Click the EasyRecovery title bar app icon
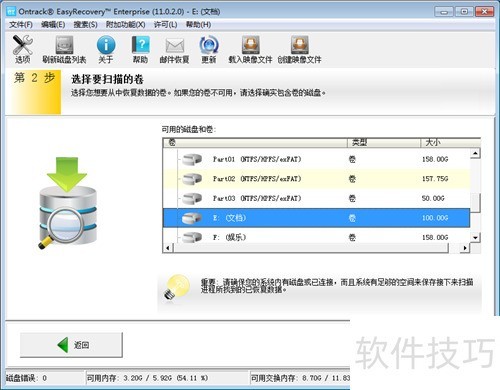 pos(11,11)
